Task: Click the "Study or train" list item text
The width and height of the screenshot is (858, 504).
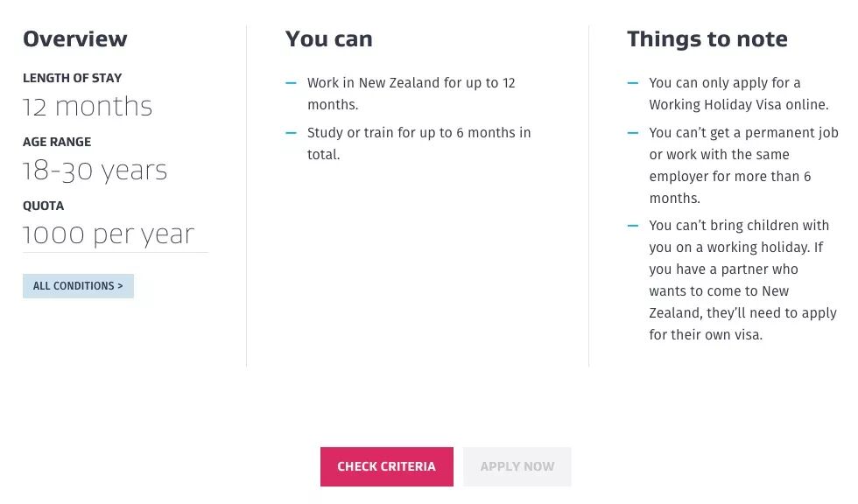Action: 418,143
